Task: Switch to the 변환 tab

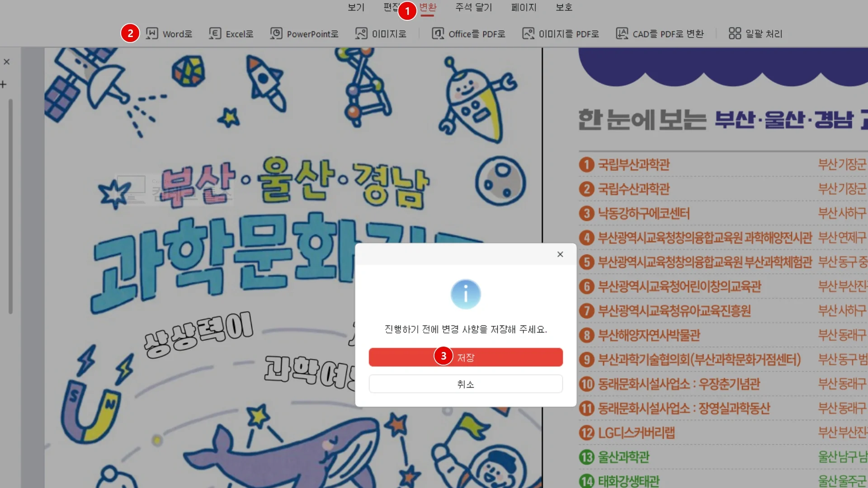Action: pyautogui.click(x=427, y=7)
